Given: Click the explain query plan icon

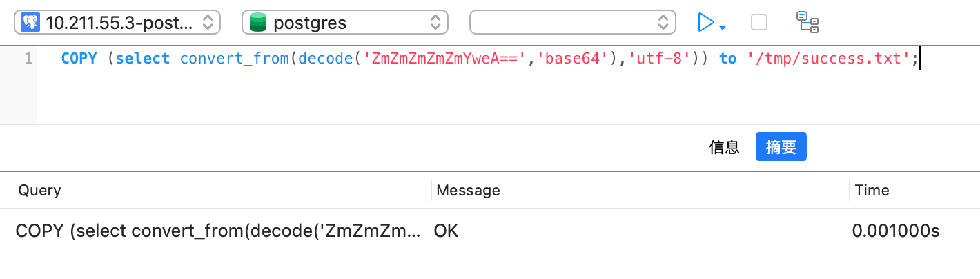Looking at the screenshot, I should (x=807, y=22).
